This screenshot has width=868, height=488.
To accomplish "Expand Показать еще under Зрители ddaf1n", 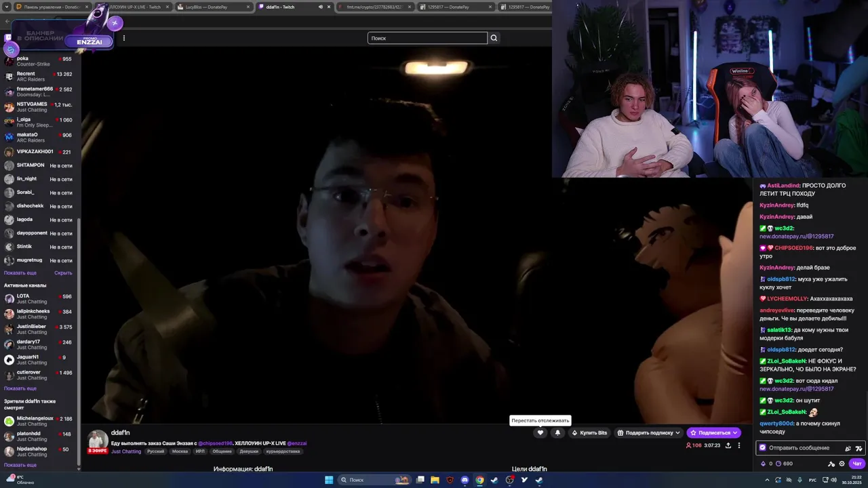I will pos(20,465).
